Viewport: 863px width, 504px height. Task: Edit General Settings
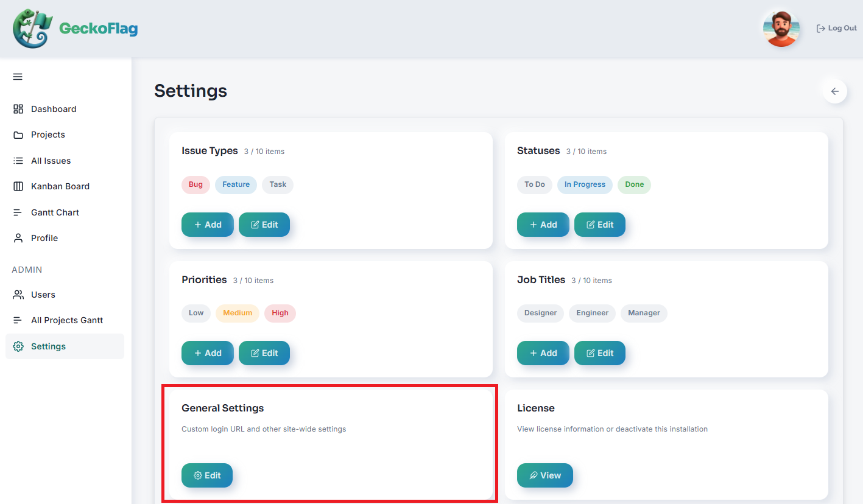[x=207, y=475]
